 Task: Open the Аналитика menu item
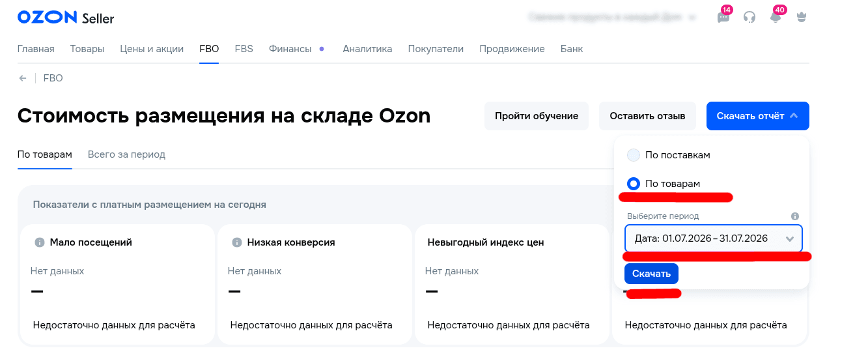coord(367,49)
